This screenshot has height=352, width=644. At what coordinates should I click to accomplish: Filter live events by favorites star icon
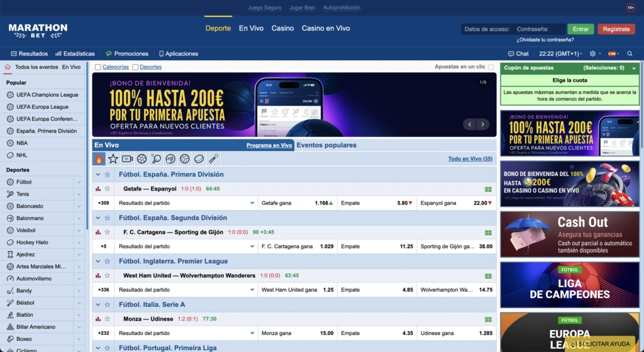pyautogui.click(x=113, y=159)
